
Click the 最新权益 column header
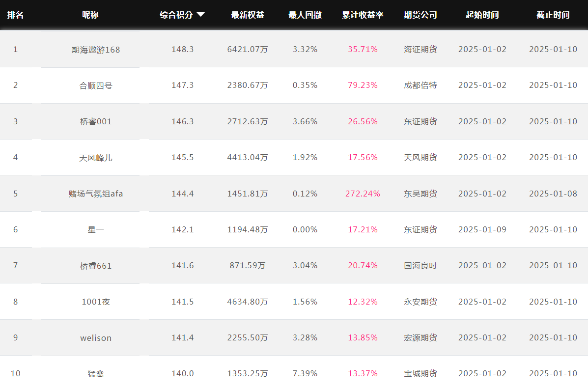tap(248, 15)
